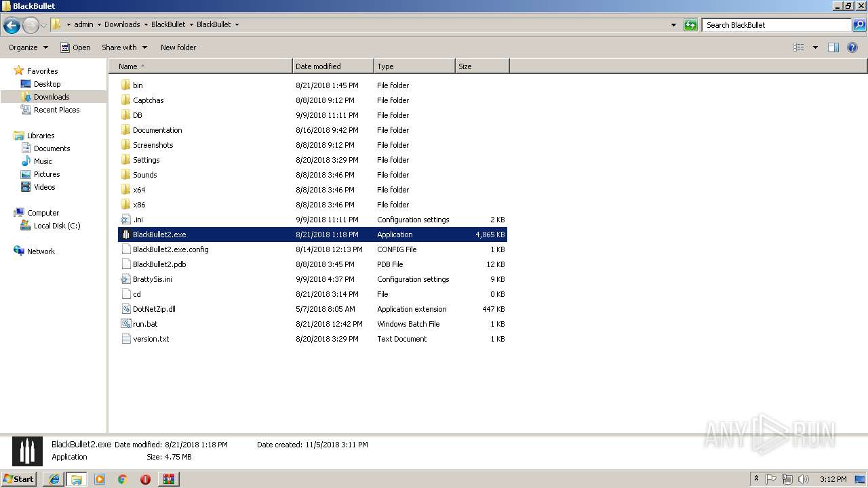Open the view options dropdown arrow

(815, 47)
